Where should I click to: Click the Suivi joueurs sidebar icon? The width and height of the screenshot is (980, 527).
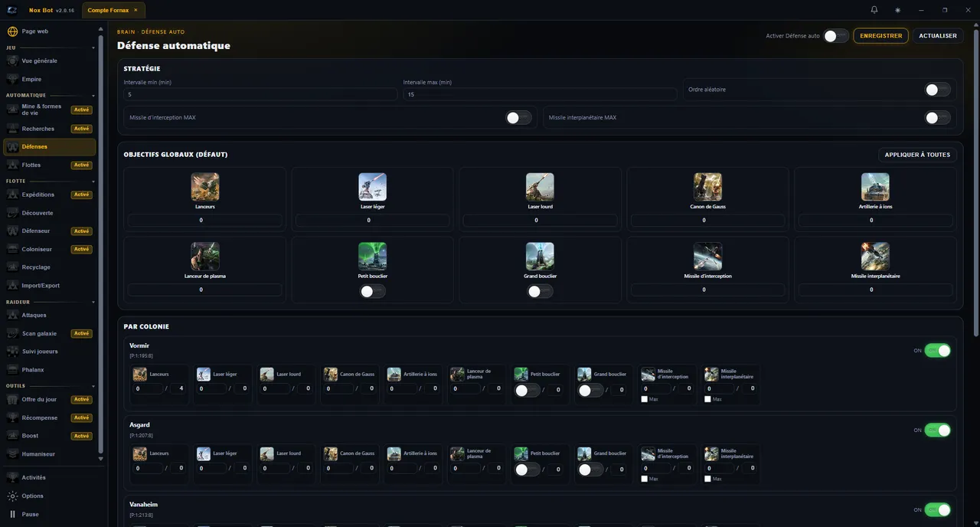tap(12, 352)
